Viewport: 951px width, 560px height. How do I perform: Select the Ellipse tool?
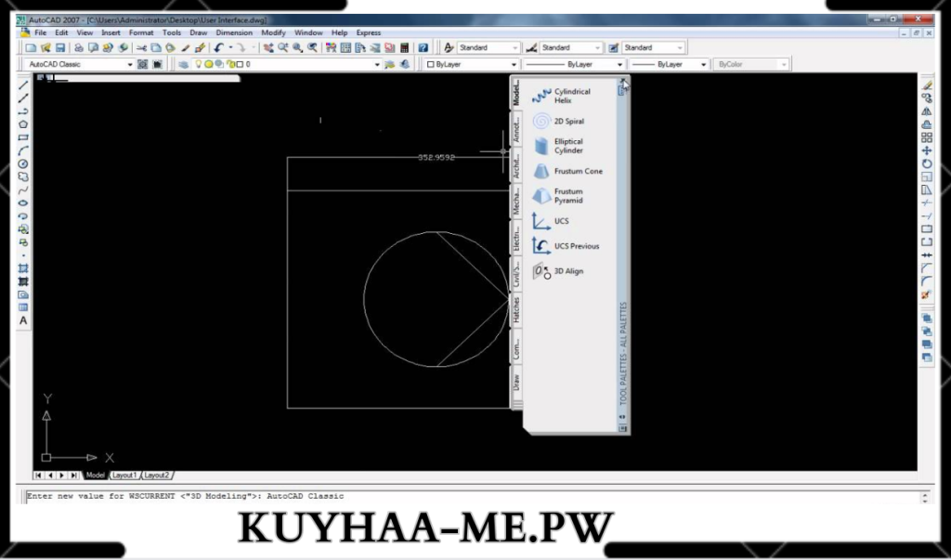point(23,203)
